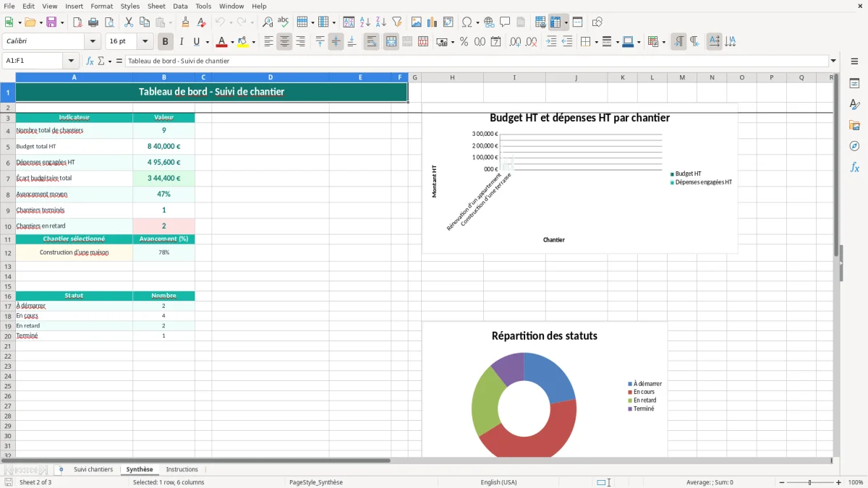The width and height of the screenshot is (868, 488).
Task: Click the yellow background color swatch
Action: [243, 42]
